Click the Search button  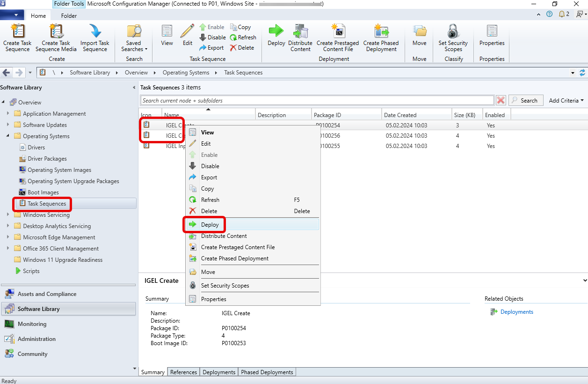coord(526,100)
